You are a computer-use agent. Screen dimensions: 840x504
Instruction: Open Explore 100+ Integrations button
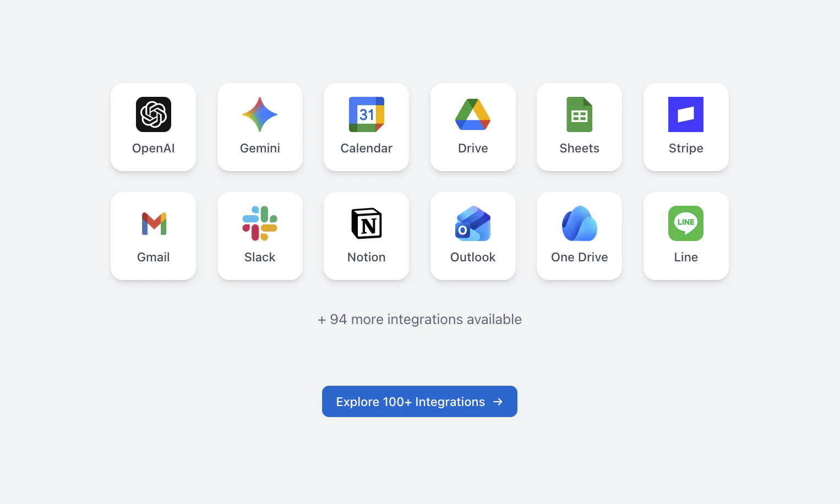[x=419, y=402]
